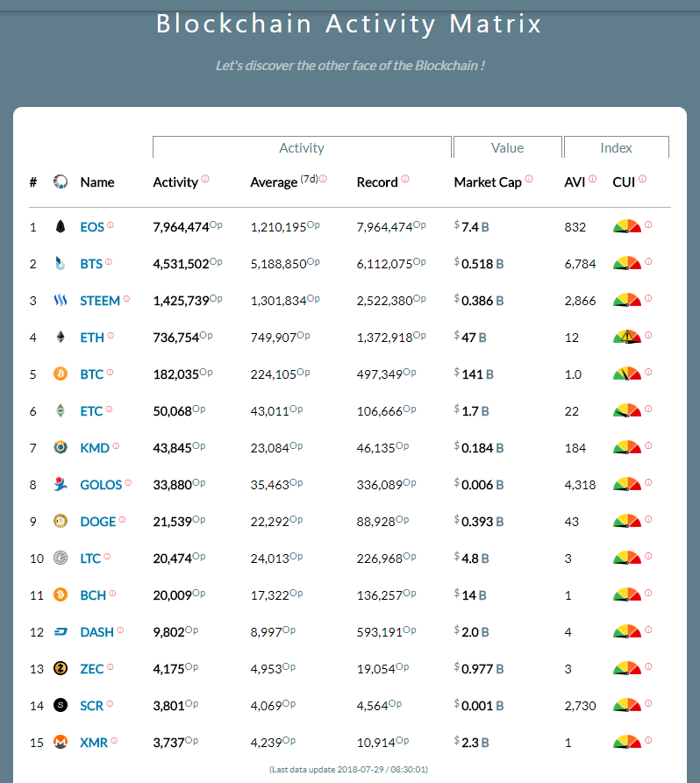This screenshot has width=700, height=783.
Task: Click the Market Cap column header
Action: [x=488, y=182]
